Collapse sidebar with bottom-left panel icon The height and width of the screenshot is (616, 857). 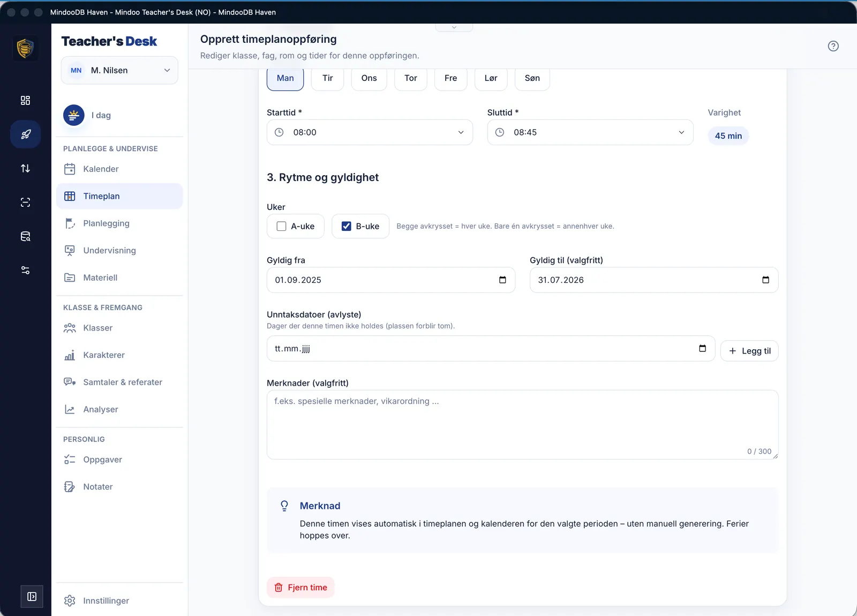(32, 597)
